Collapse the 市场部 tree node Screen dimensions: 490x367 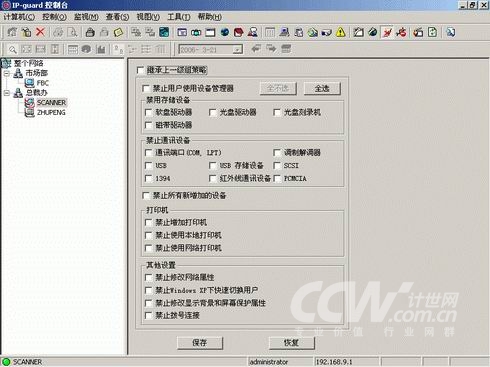point(7,73)
